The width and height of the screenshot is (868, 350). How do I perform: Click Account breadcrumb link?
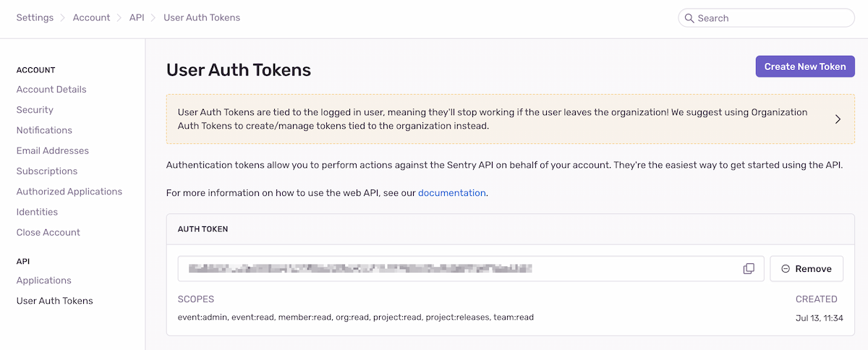tap(92, 17)
